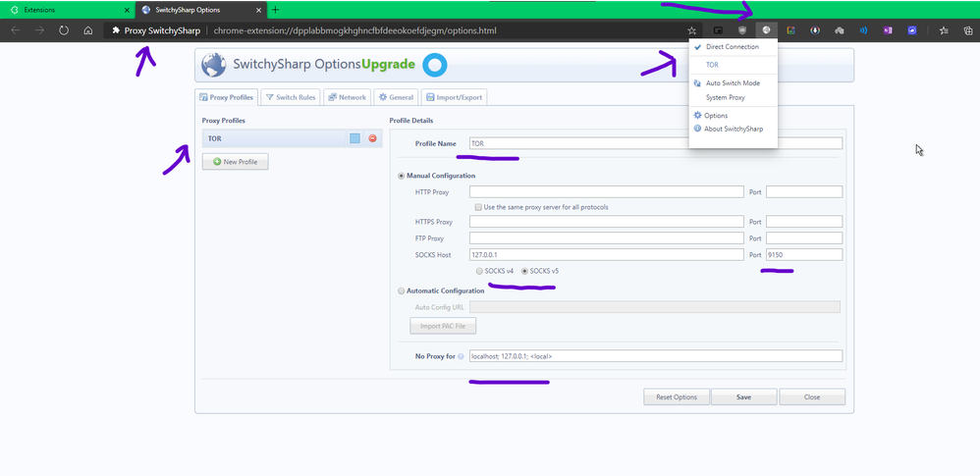
Task: Click Reset Options
Action: (x=677, y=397)
